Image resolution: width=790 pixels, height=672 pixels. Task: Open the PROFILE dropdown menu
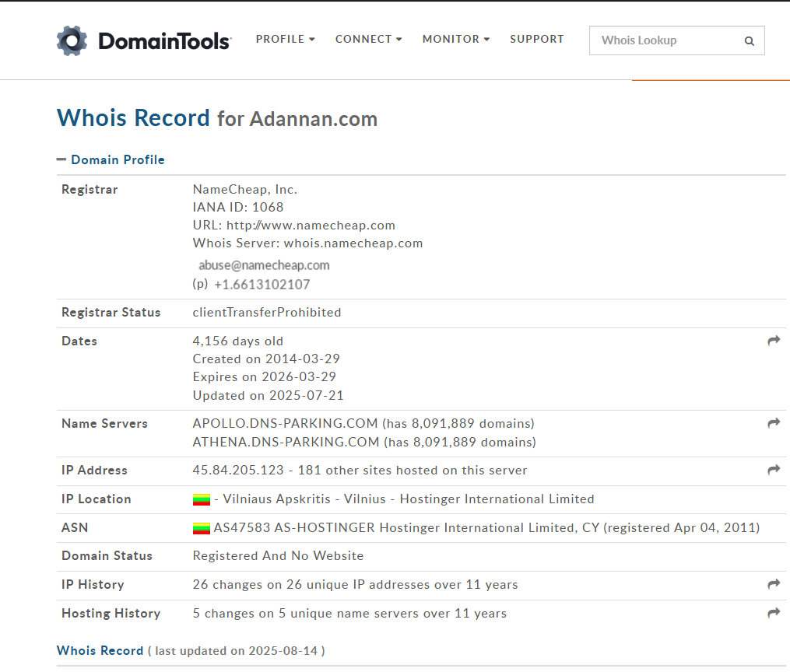[x=285, y=39]
